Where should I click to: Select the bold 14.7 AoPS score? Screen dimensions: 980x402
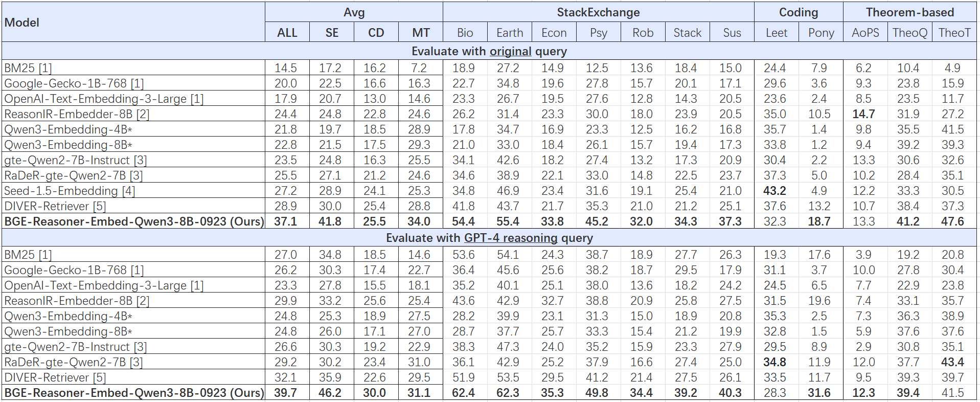863,114
